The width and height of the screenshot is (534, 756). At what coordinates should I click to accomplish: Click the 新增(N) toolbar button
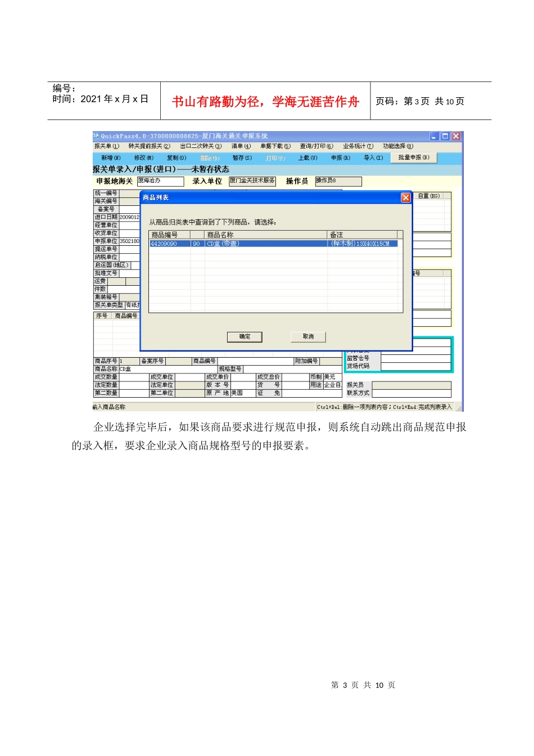tap(111, 158)
